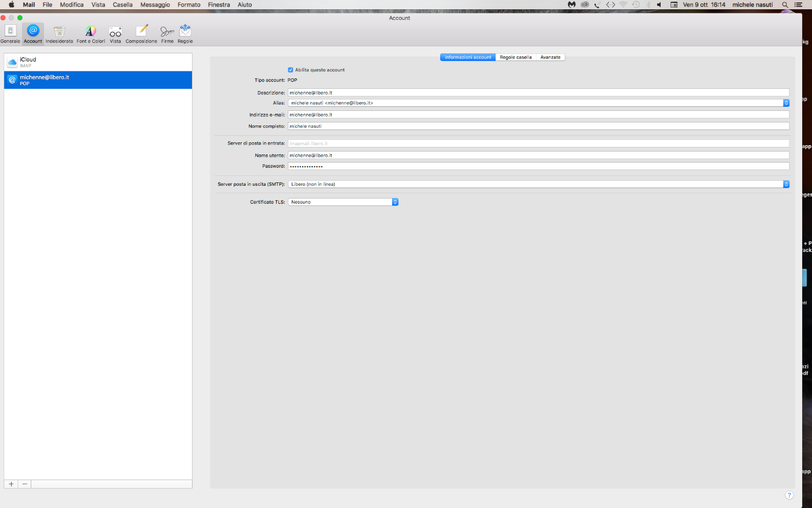The height and width of the screenshot is (508, 812).
Task: Click the Wi-Fi status icon
Action: pos(623,5)
